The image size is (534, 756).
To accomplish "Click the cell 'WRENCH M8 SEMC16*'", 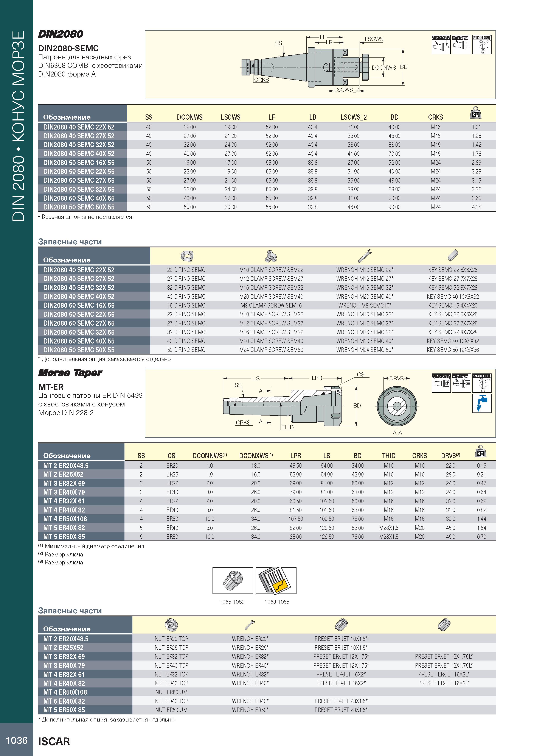I will [365, 306].
